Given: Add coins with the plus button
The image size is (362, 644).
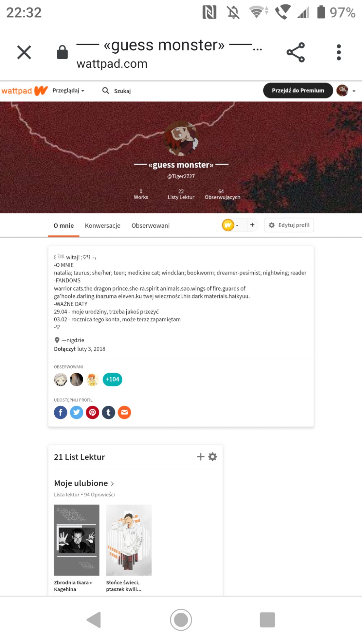Looking at the screenshot, I should 252,225.
